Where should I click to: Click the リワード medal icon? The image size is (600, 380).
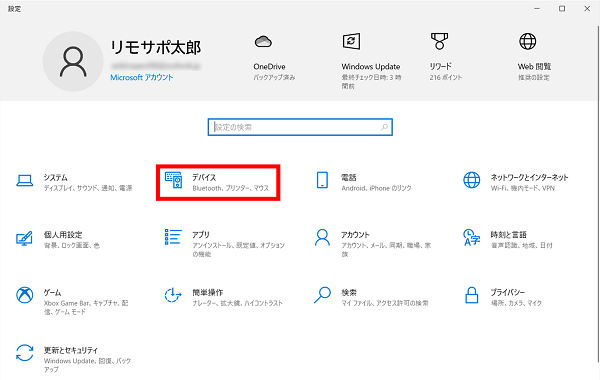439,41
